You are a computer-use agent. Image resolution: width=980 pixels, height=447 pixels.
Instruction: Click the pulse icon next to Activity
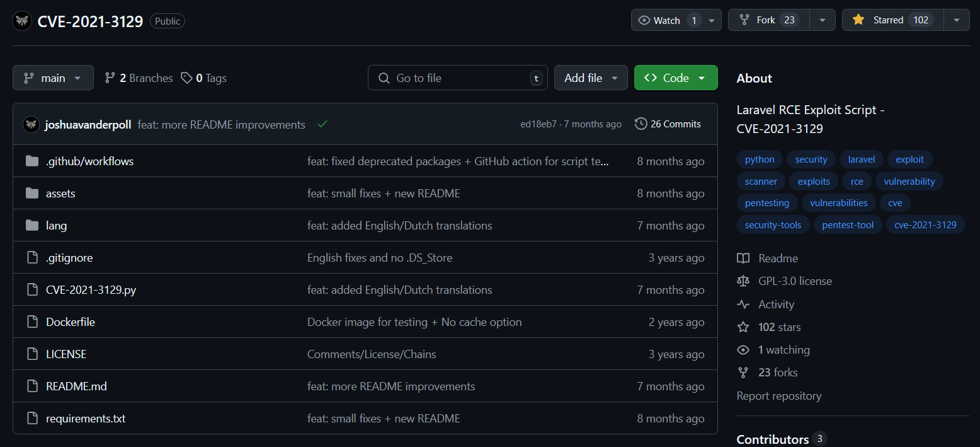pyautogui.click(x=743, y=305)
